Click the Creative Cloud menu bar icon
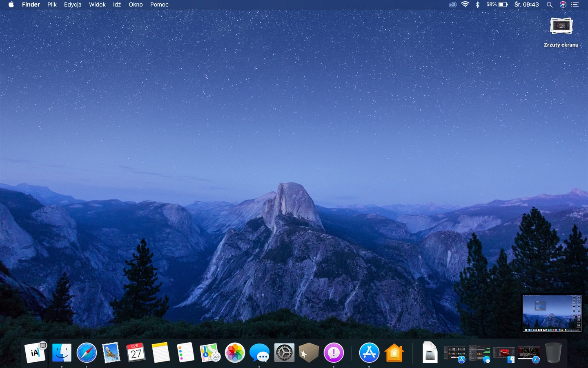The image size is (588, 368). pos(452,4)
